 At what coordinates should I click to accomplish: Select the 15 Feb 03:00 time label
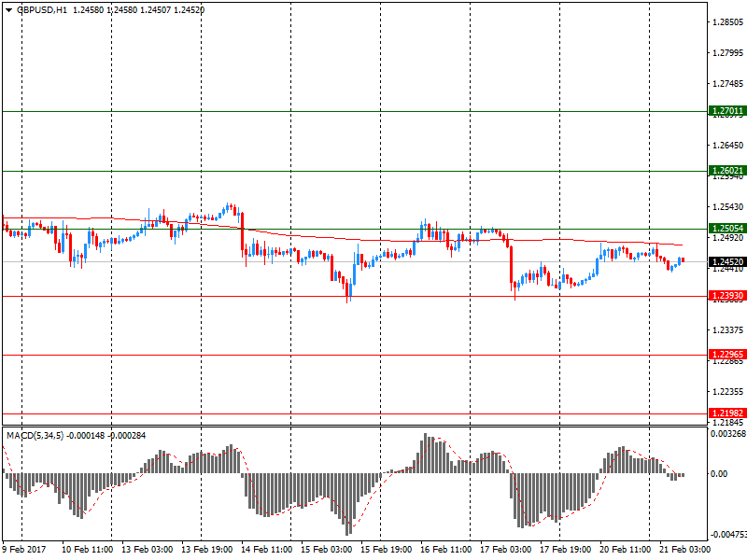(326, 550)
